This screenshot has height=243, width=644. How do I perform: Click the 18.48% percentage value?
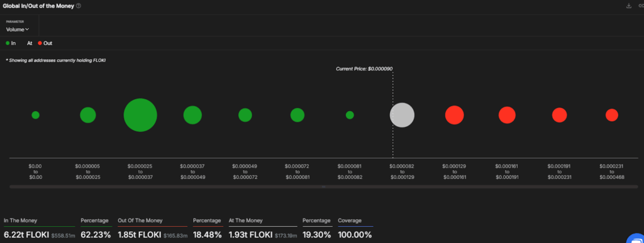(x=208, y=235)
